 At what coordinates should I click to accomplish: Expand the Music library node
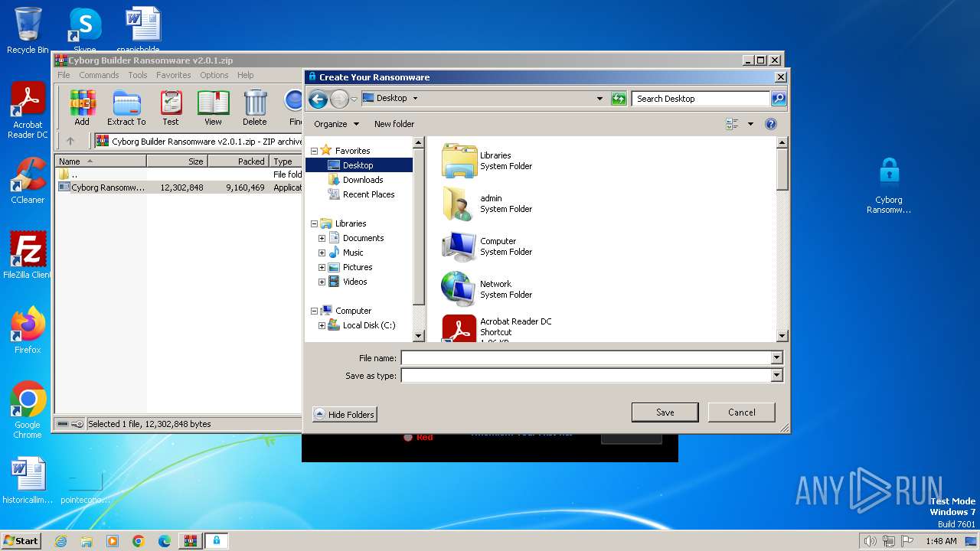(322, 253)
